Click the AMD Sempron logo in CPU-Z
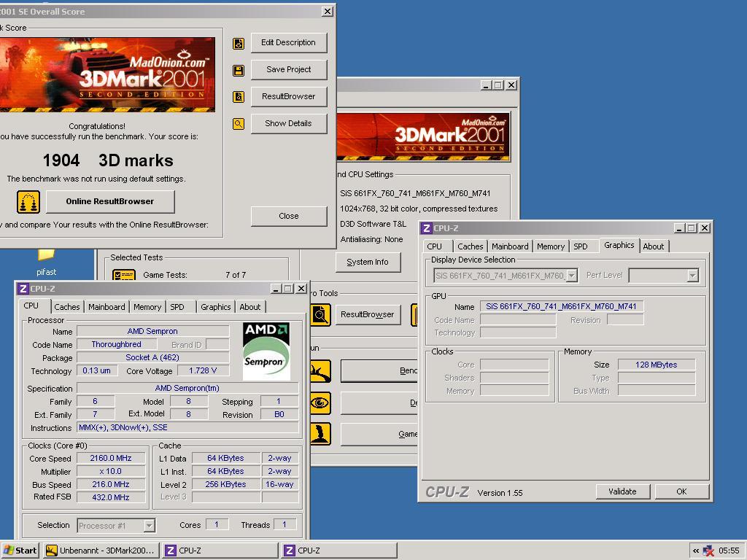The image size is (747, 560). 266,351
